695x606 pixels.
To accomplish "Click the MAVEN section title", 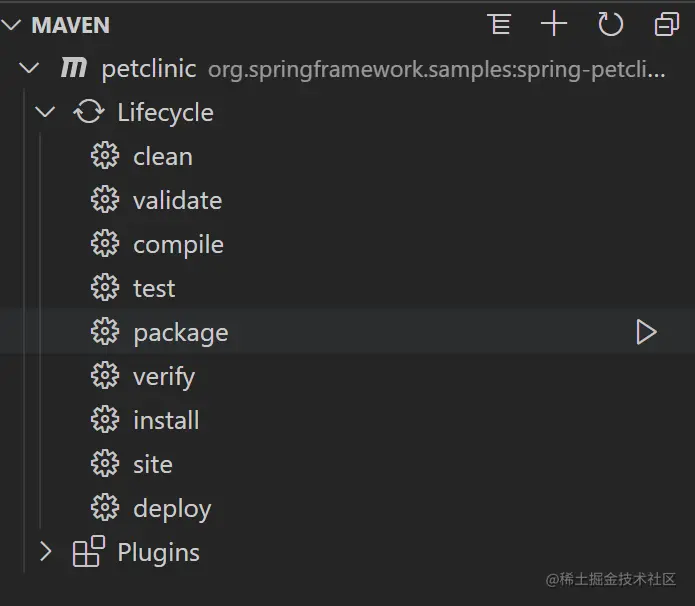I will 70,25.
